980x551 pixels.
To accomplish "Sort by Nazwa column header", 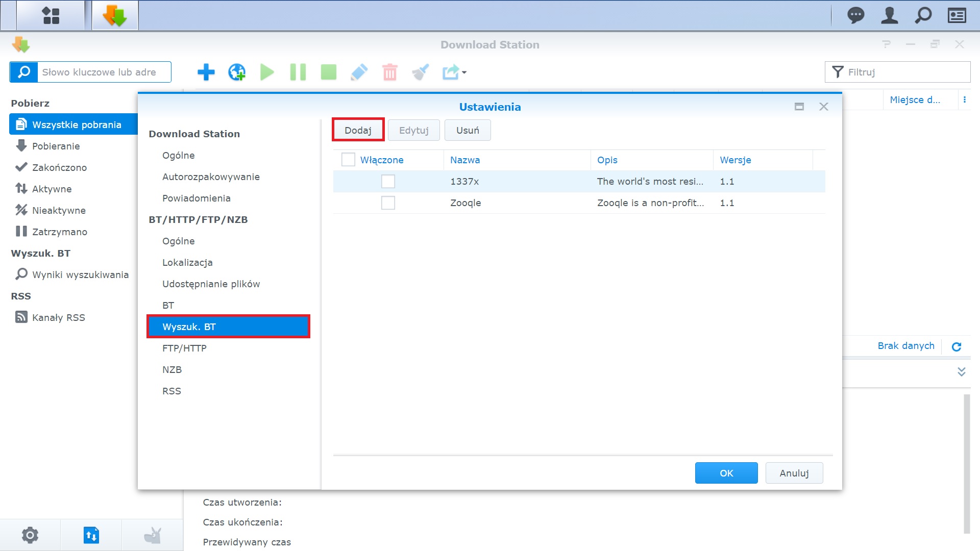I will click(x=517, y=160).
